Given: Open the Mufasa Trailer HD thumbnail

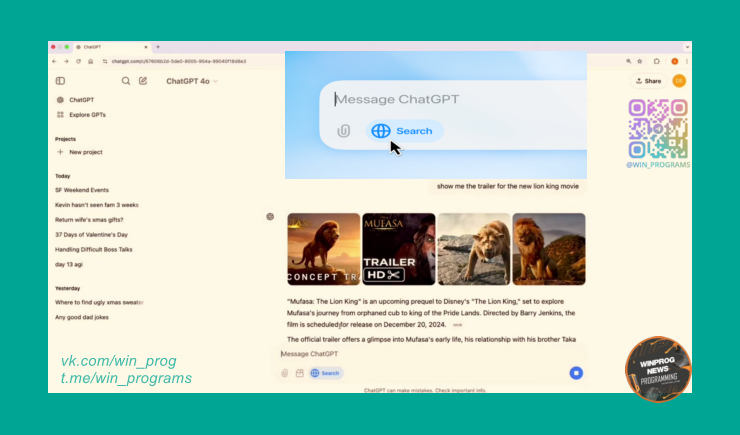Looking at the screenshot, I should 399,249.
